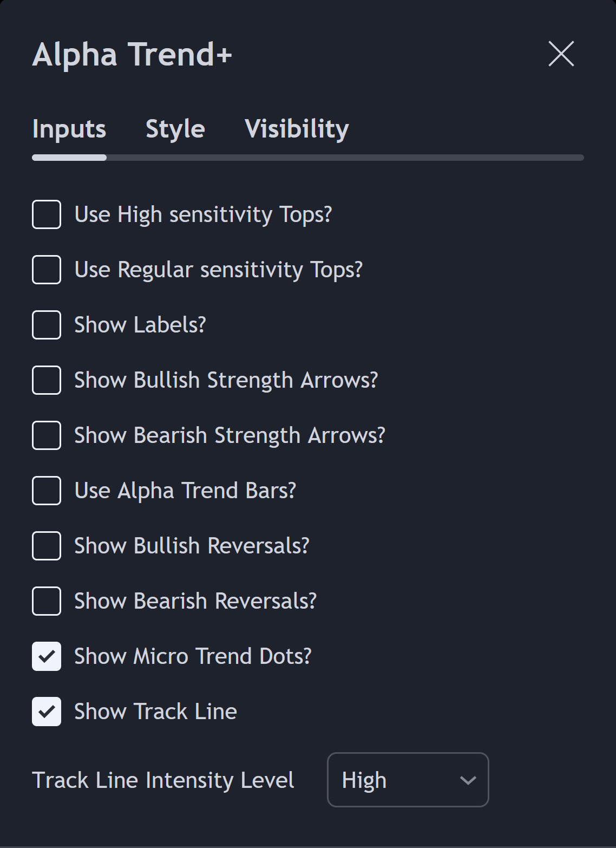
Task: Open the Style tab
Action: [175, 129]
